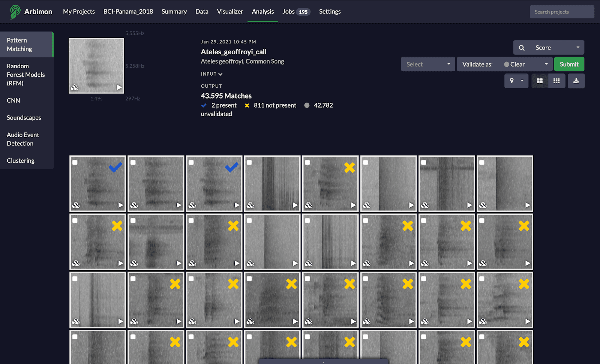Click the Arbimon logo icon

[15, 12]
